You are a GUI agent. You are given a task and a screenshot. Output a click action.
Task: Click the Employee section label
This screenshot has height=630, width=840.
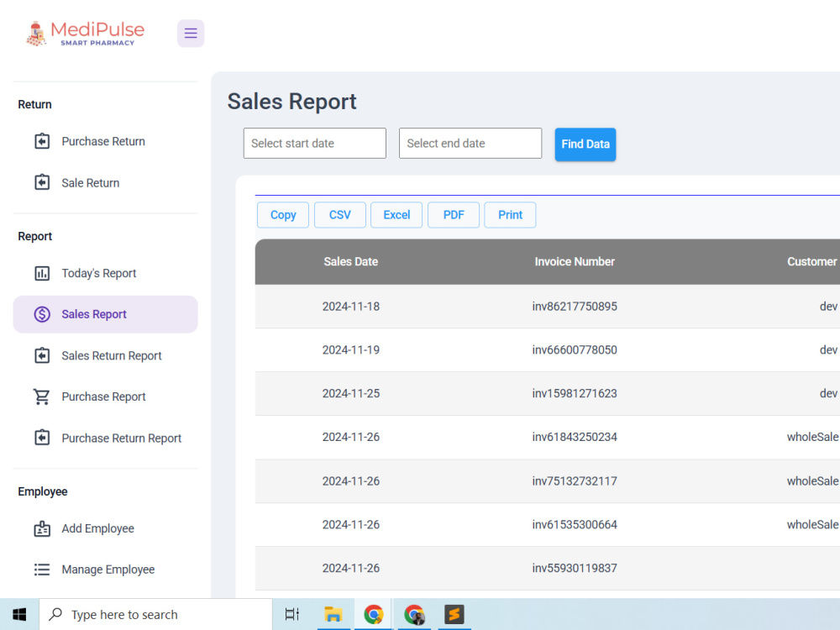coord(43,491)
